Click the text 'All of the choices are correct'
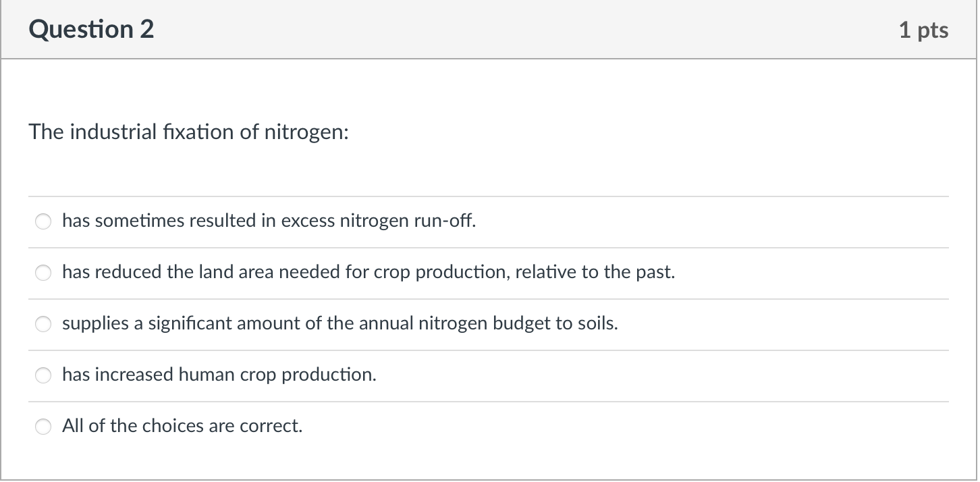 pos(181,426)
